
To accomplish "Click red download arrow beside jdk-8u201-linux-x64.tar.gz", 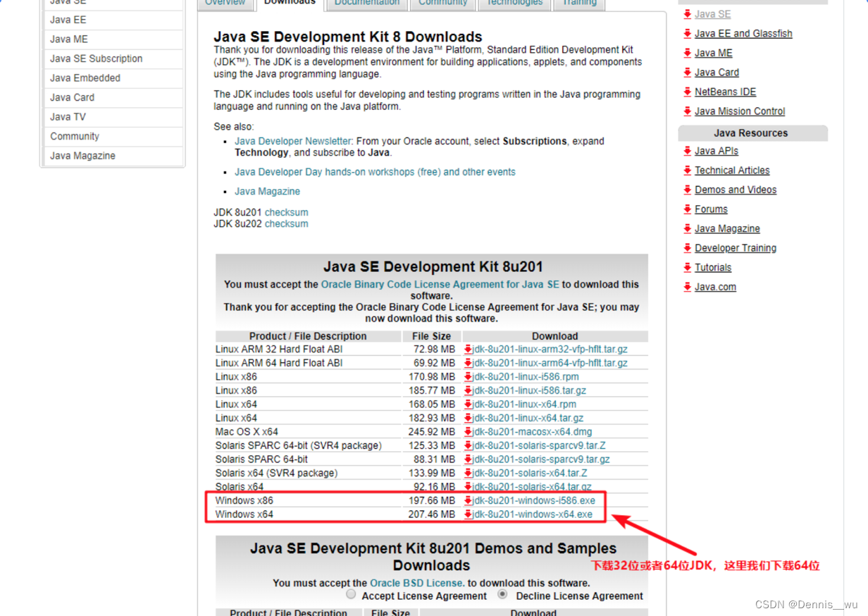I will pyautogui.click(x=468, y=418).
